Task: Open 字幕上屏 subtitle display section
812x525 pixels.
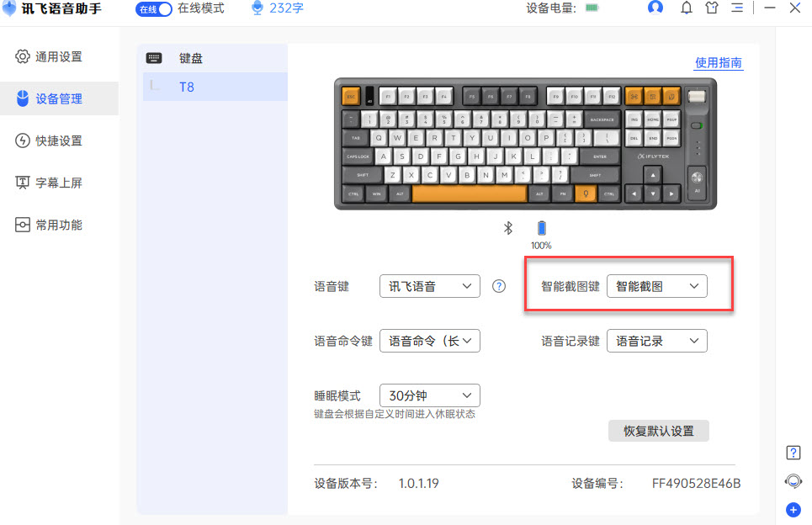Action: pyautogui.click(x=59, y=183)
